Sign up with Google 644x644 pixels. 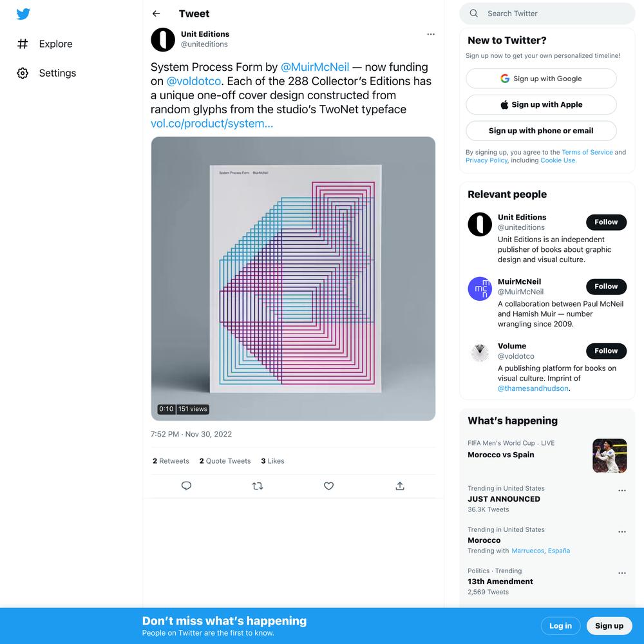(541, 79)
